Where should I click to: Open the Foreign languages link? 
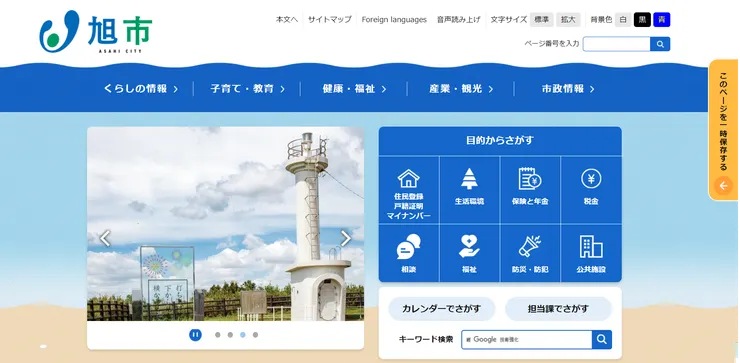click(x=394, y=20)
